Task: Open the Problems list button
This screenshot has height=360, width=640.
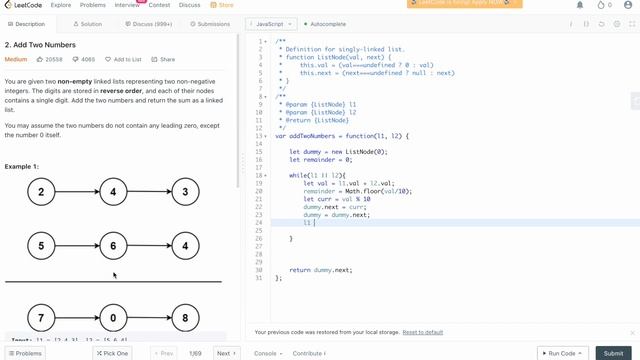Action: point(25,353)
